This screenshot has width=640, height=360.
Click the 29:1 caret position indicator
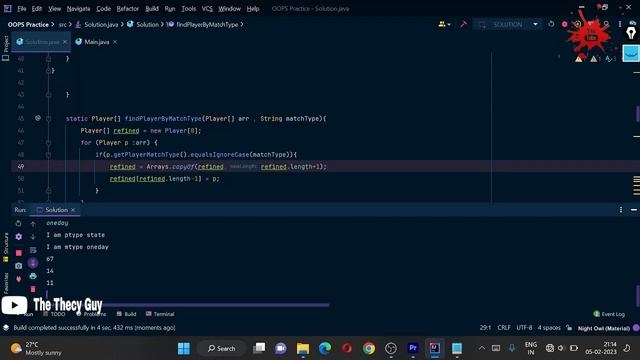point(485,328)
